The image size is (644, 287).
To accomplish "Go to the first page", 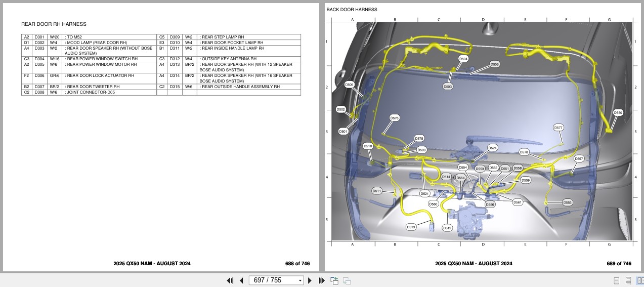I will click(x=230, y=280).
